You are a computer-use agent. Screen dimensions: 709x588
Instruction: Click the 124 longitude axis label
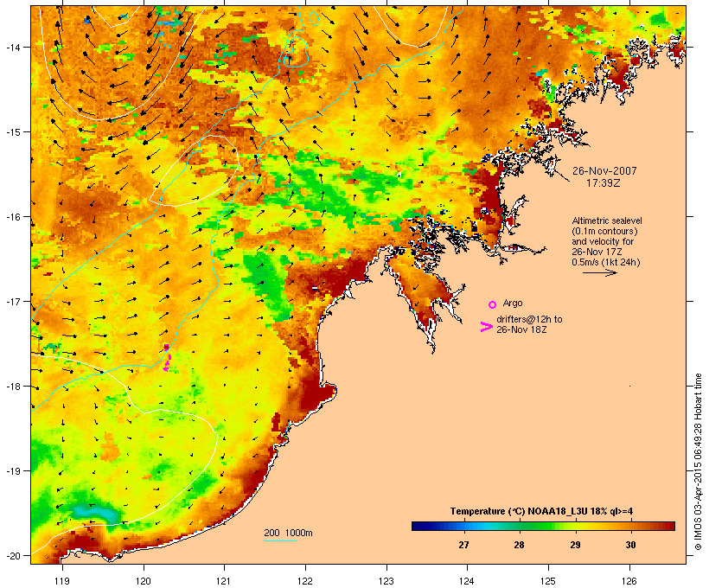coord(467,581)
